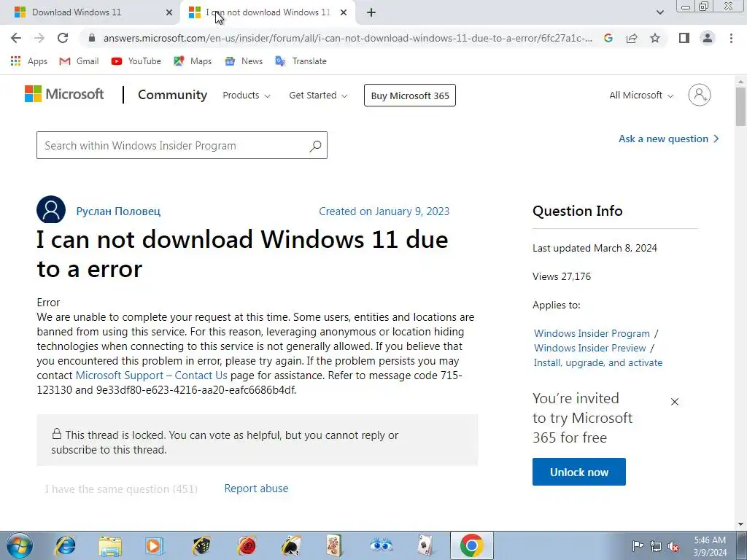The image size is (747, 560).
Task: Go back using browser back arrow
Action: (16, 38)
